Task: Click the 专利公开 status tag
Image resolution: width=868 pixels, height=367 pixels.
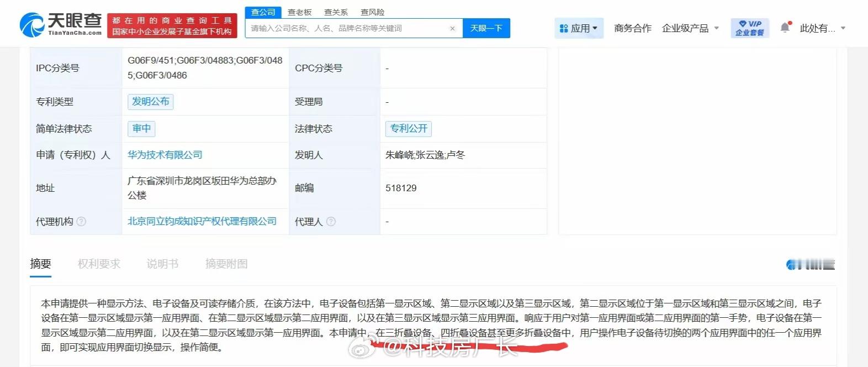Action: [409, 129]
